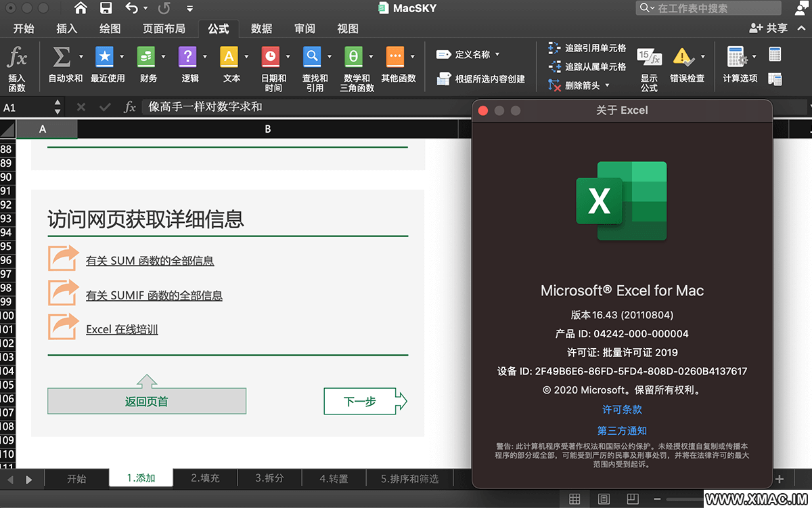Image resolution: width=812 pixels, height=508 pixels.
Task: Click the 自动求和 sigma icon
Action: [62, 57]
